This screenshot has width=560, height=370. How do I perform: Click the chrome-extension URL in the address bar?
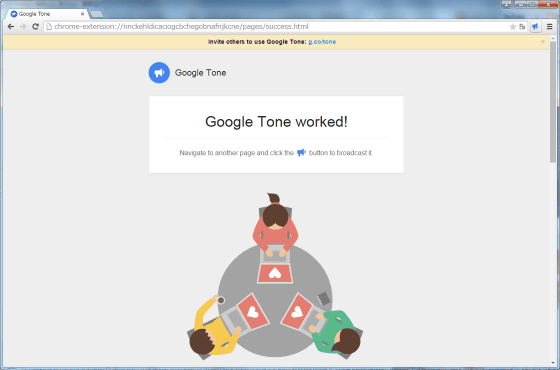(x=181, y=26)
